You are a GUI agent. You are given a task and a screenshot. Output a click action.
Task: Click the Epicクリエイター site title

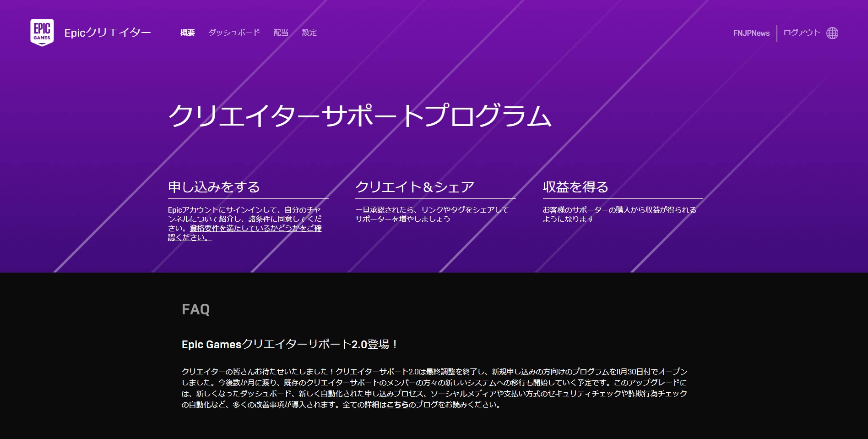108,33
